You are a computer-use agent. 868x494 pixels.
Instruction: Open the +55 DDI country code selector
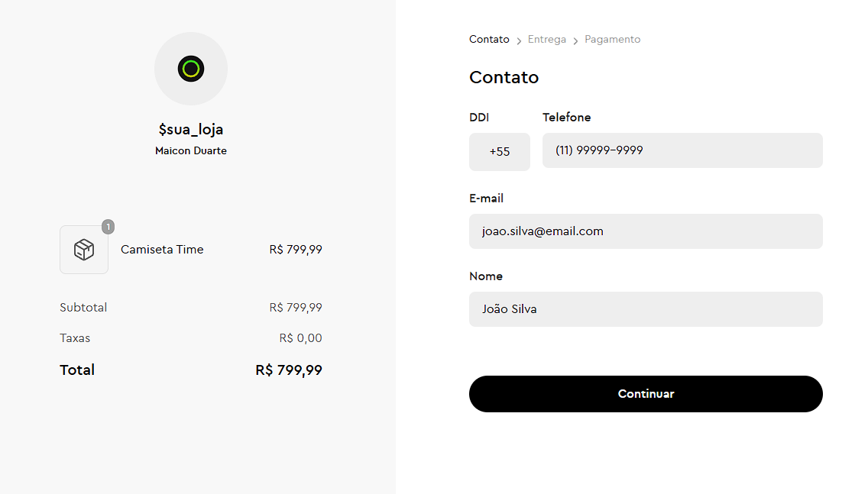pos(499,152)
